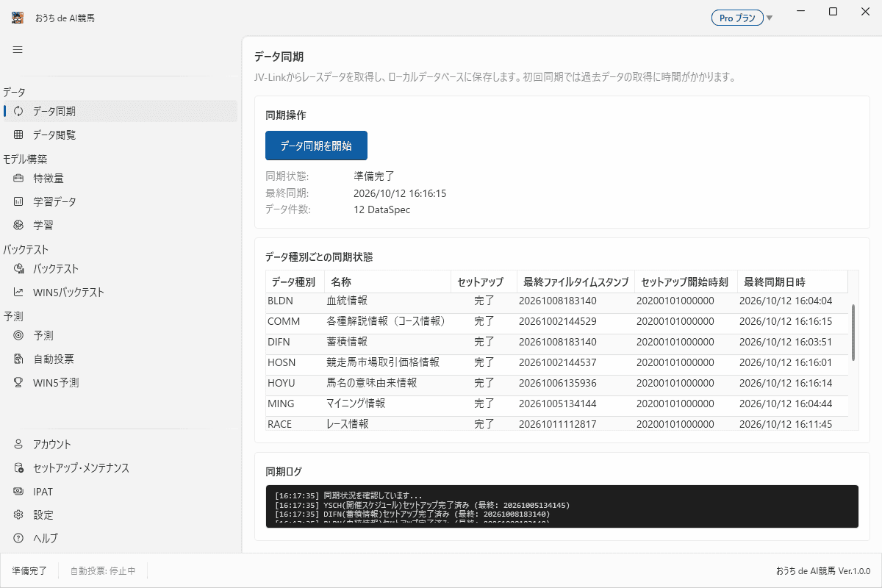
Task: Click the WIN5予測 trophy icon
Action: [18, 382]
